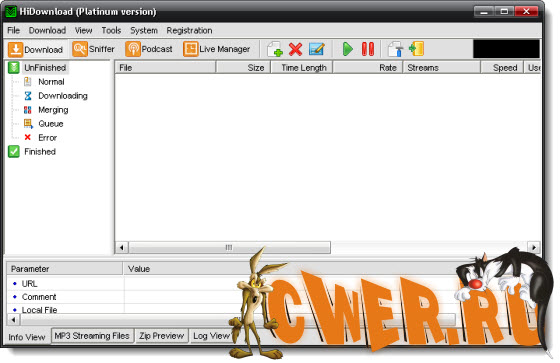Open Live Manager from the toolbar
This screenshot has height=363, width=560.
[217, 49]
